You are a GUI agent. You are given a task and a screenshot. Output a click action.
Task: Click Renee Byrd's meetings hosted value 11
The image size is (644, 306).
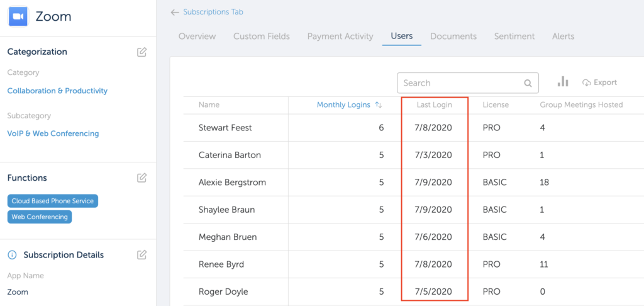point(544,264)
